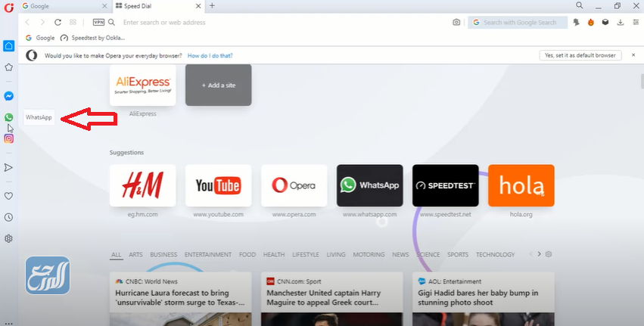Open the Easy Setup sliders icon
644x326 pixels.
click(636, 22)
